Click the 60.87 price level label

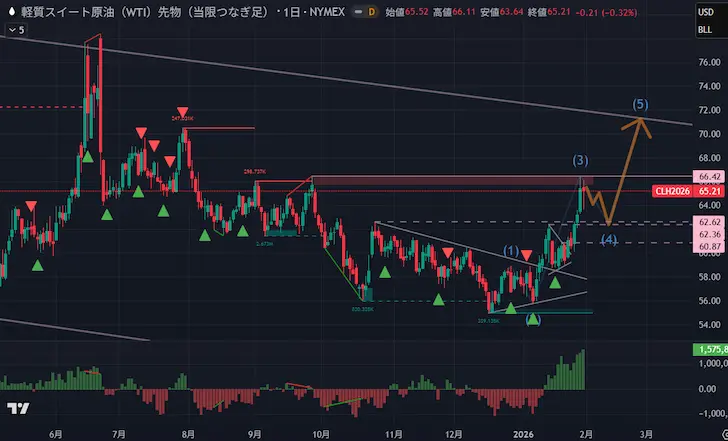(709, 246)
